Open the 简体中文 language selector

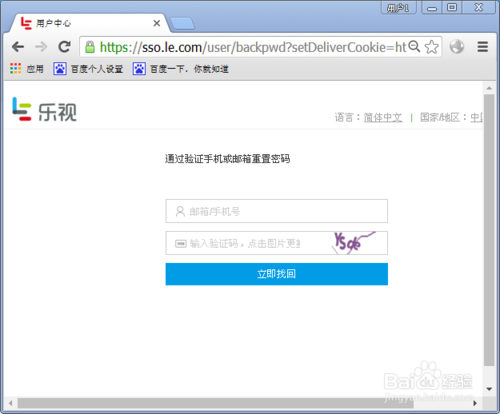pos(383,117)
